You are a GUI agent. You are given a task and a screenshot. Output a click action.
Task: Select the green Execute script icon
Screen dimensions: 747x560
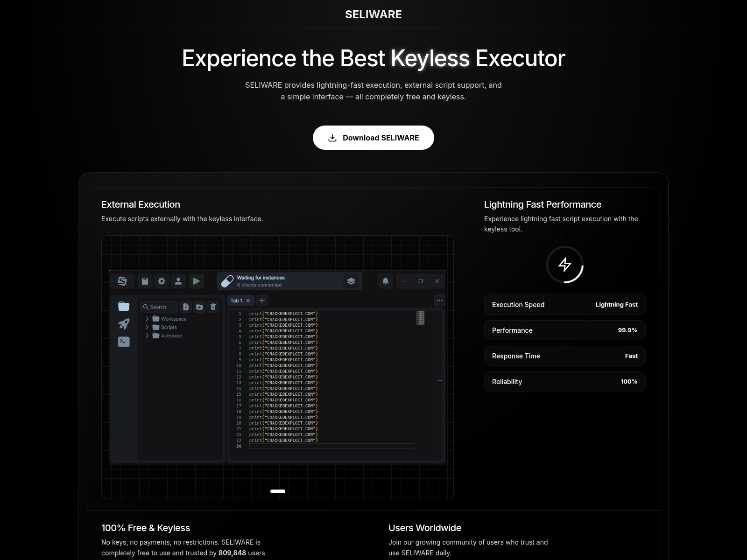coord(196,281)
